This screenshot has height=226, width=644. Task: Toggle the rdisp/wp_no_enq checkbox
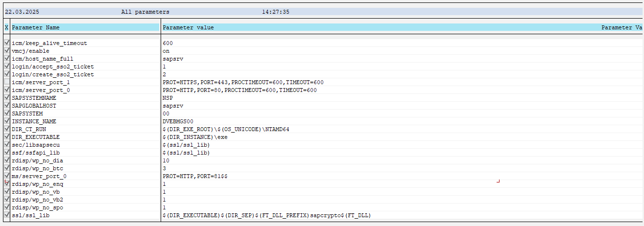pyautogui.click(x=7, y=184)
